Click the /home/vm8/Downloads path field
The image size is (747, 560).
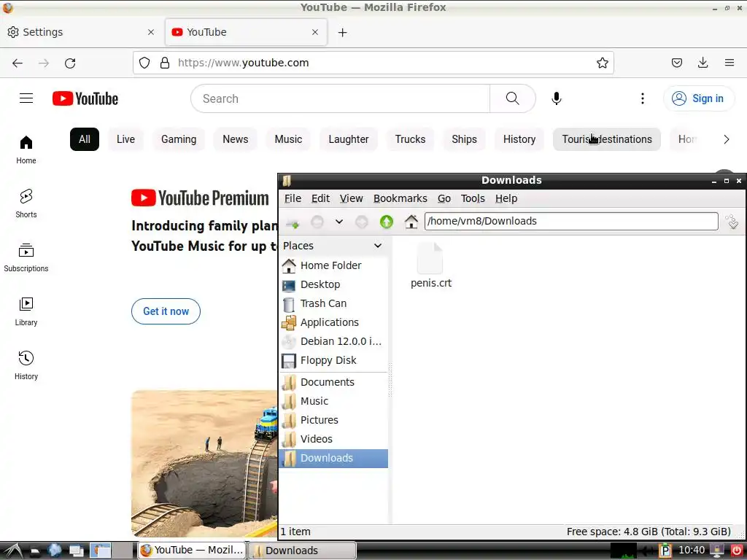[571, 222]
